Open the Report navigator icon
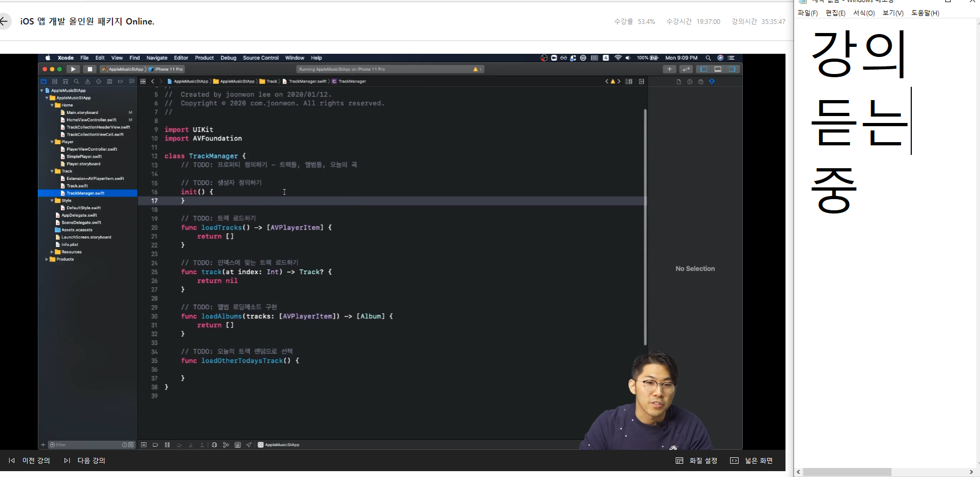The image size is (980, 477). [x=132, y=81]
